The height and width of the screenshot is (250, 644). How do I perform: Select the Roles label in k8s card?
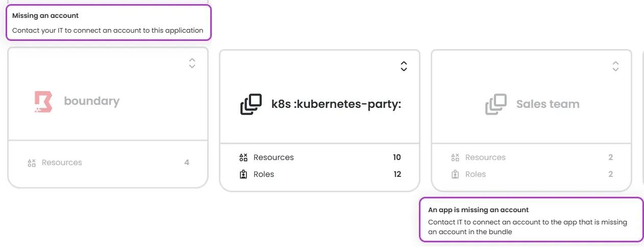(x=264, y=174)
